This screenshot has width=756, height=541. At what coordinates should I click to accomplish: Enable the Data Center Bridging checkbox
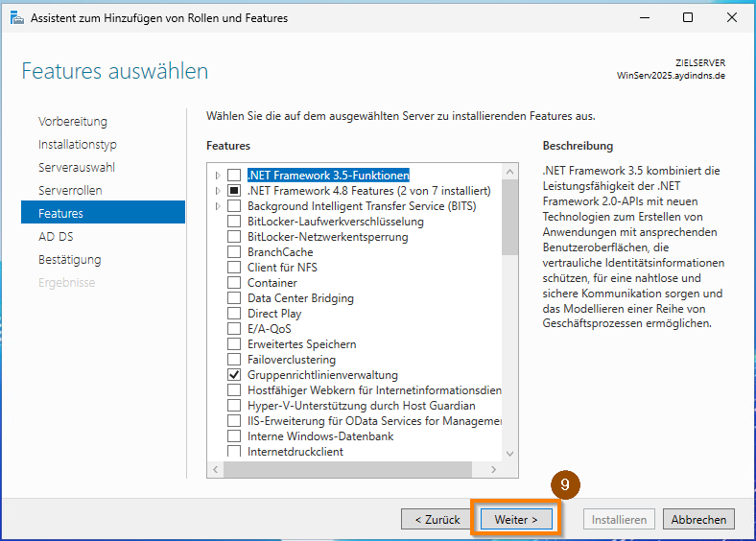(x=234, y=298)
